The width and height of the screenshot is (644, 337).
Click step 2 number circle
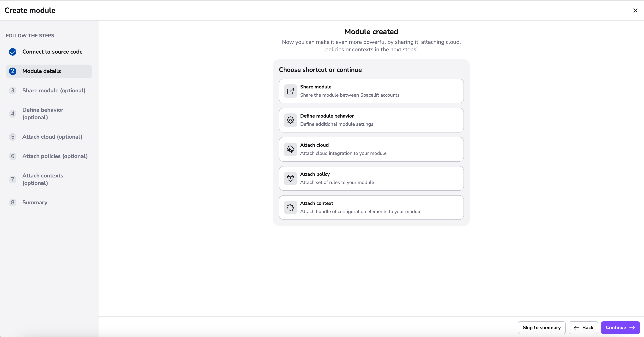pos(13,71)
